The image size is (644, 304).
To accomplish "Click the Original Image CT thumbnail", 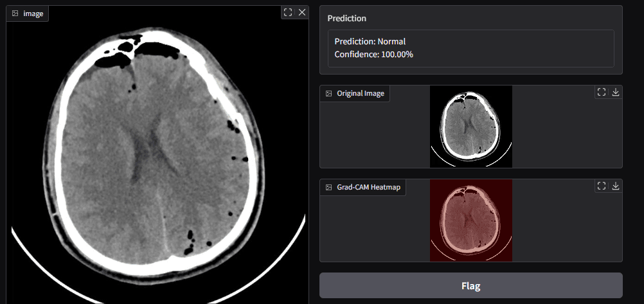I will tap(470, 126).
